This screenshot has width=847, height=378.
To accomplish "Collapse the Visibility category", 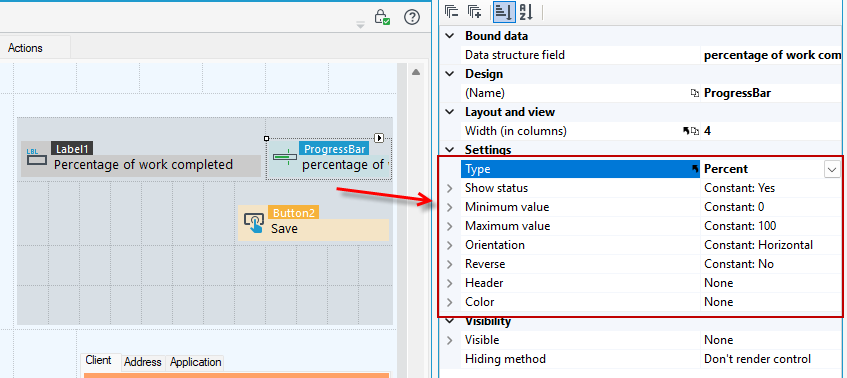I will 449,321.
